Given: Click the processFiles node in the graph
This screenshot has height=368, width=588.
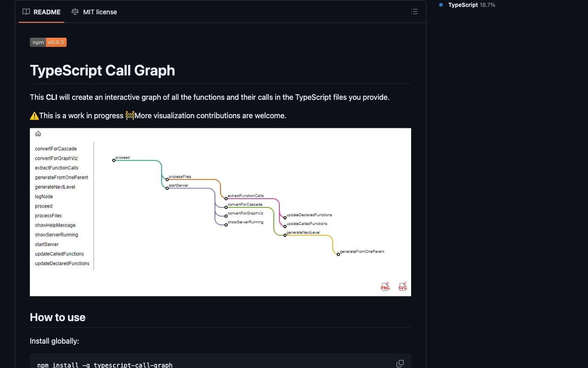Looking at the screenshot, I should [167, 179].
